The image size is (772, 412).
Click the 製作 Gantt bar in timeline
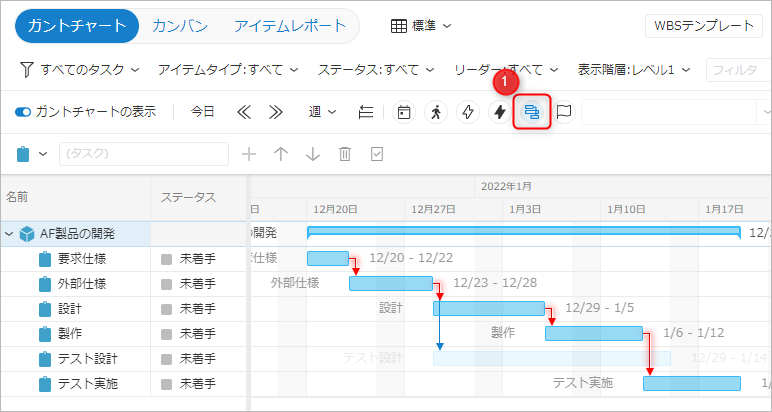click(594, 334)
